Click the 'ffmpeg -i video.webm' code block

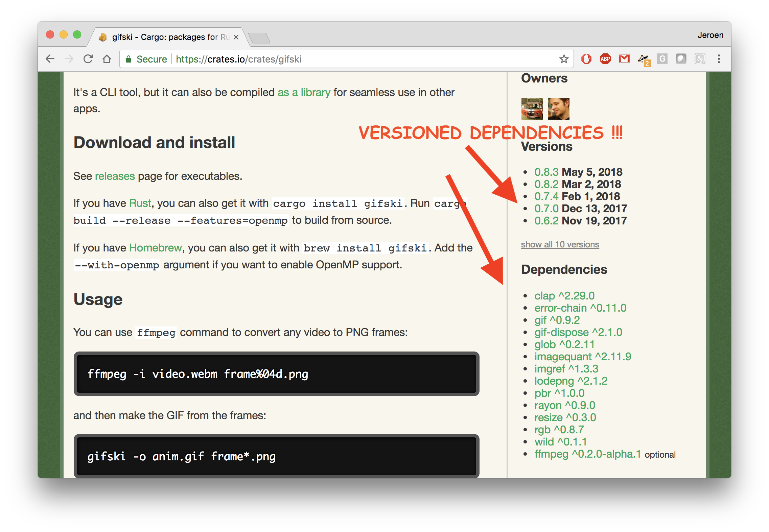point(276,374)
